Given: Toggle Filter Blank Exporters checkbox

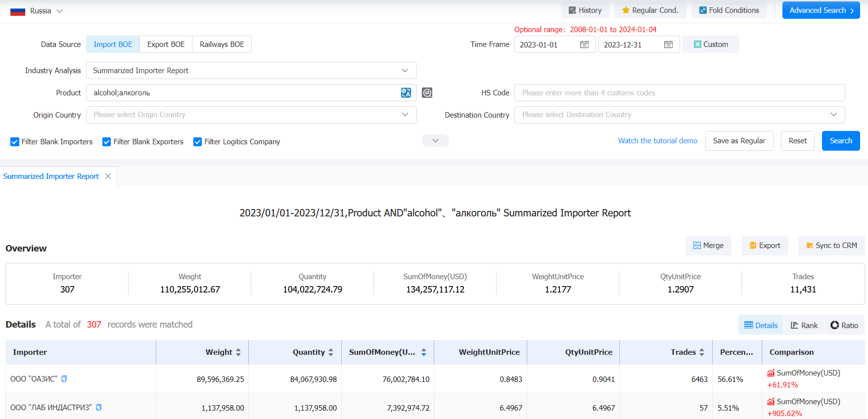Looking at the screenshot, I should (106, 142).
